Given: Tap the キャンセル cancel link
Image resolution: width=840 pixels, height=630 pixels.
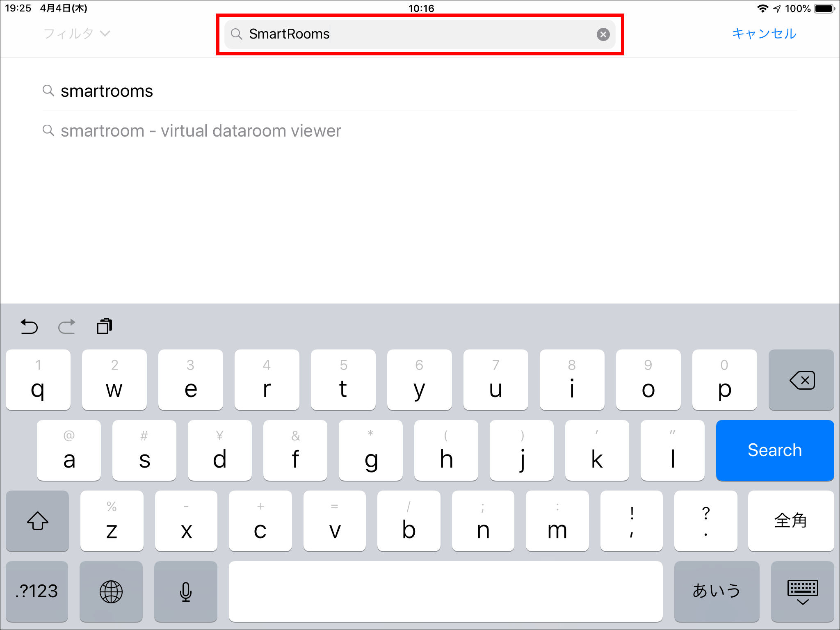Looking at the screenshot, I should (x=764, y=34).
